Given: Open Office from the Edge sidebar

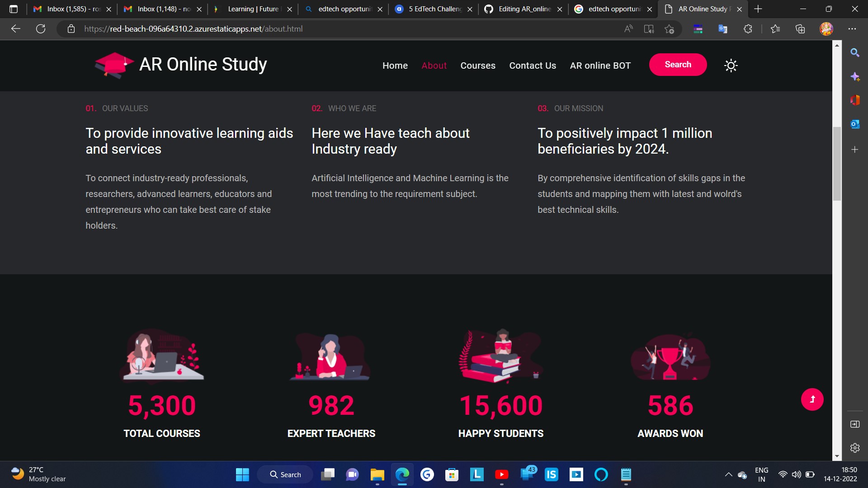Looking at the screenshot, I should coord(855,100).
